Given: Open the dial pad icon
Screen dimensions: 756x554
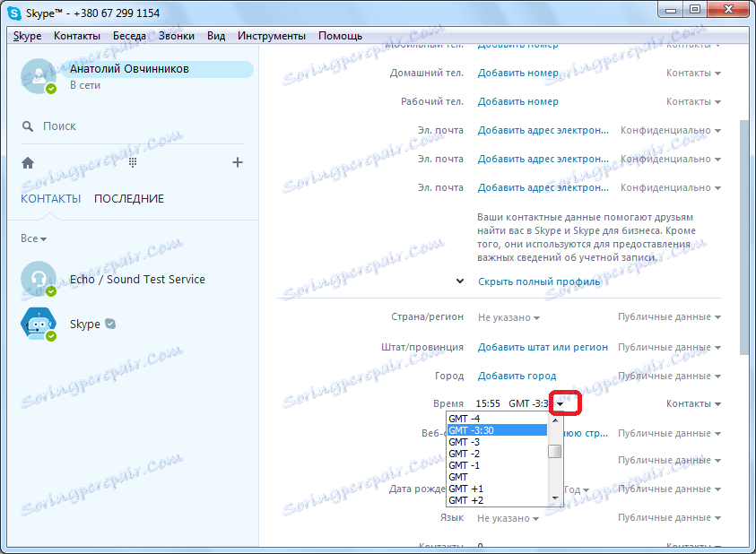Looking at the screenshot, I should [133, 162].
